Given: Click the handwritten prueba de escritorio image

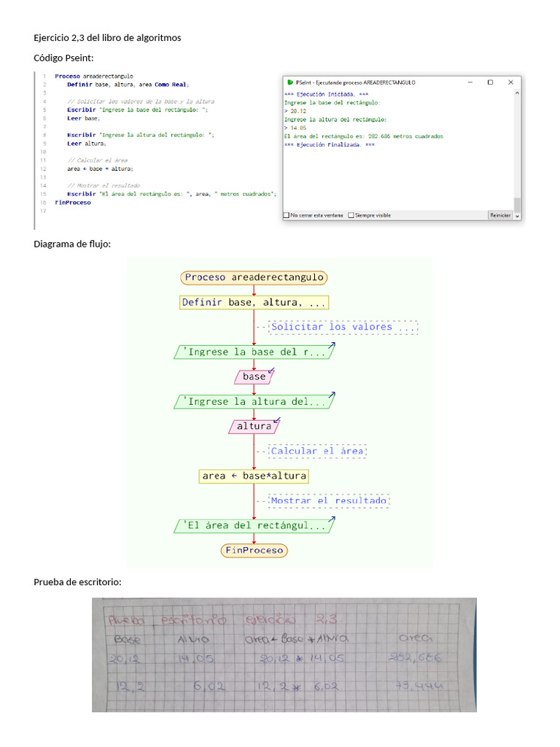Looking at the screenshot, I should click(x=284, y=654).
